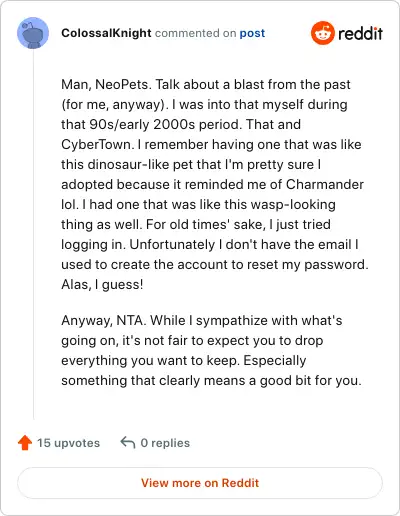Click the word "NeoPets" in the comment

122,84
